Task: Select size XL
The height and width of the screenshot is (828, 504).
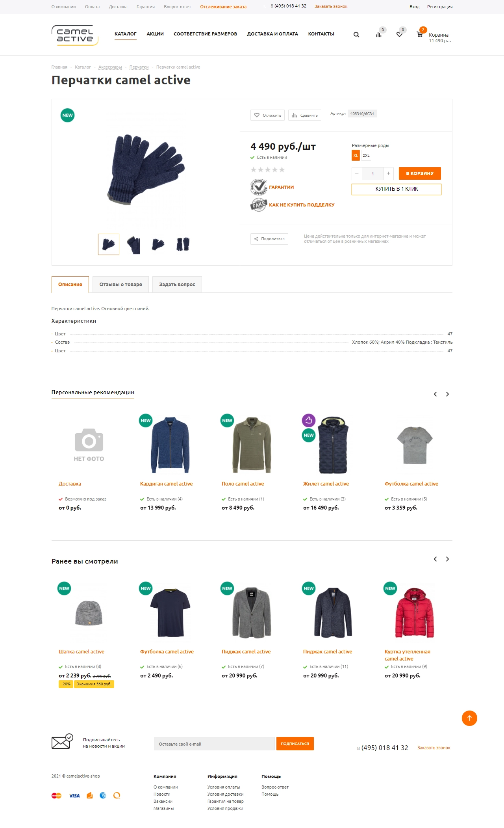Action: coord(356,155)
